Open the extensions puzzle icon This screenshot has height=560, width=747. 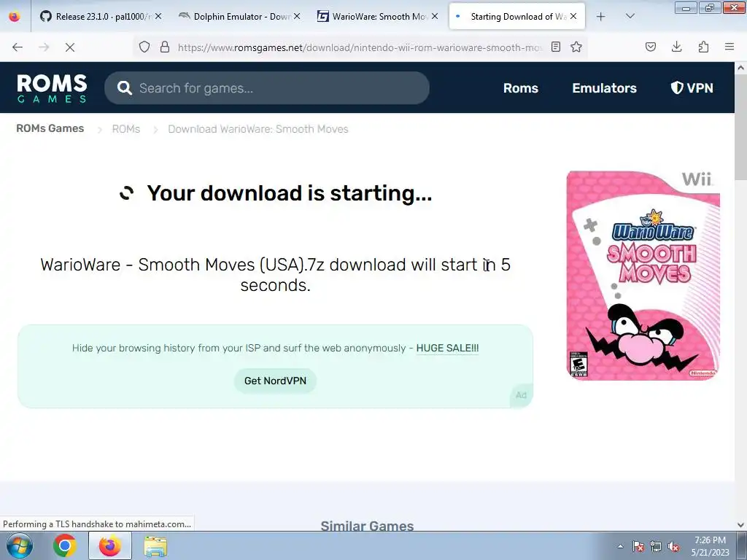pos(703,47)
